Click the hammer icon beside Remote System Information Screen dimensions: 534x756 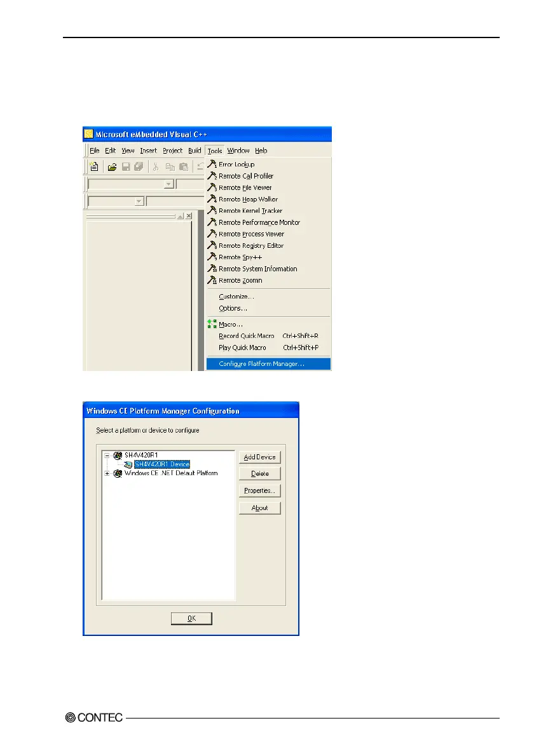pos(212,268)
